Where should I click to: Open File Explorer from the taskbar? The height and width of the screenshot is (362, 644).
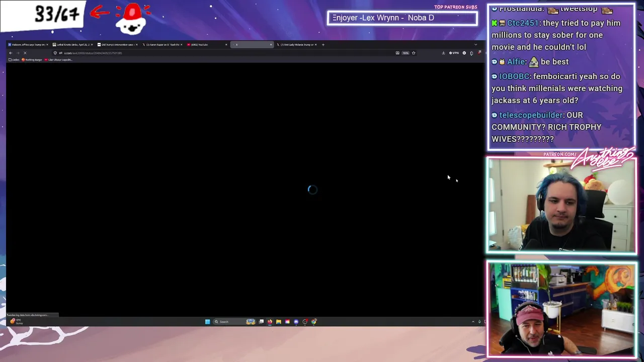(278, 322)
